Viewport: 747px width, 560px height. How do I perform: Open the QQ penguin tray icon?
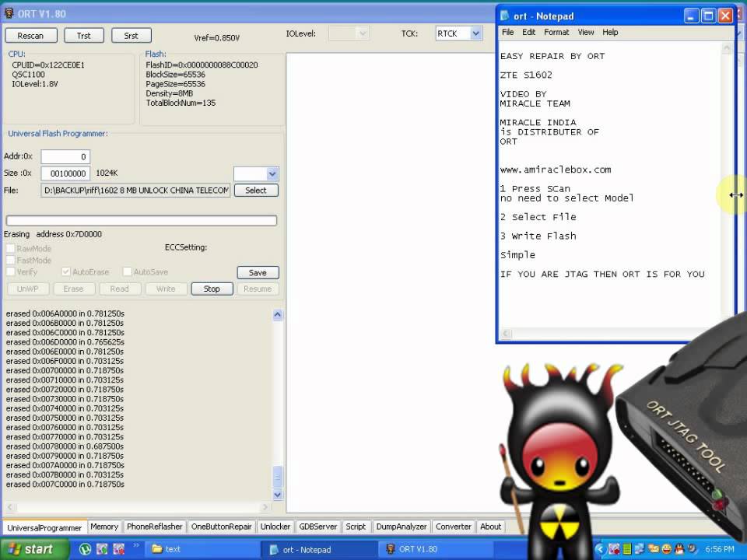679,549
